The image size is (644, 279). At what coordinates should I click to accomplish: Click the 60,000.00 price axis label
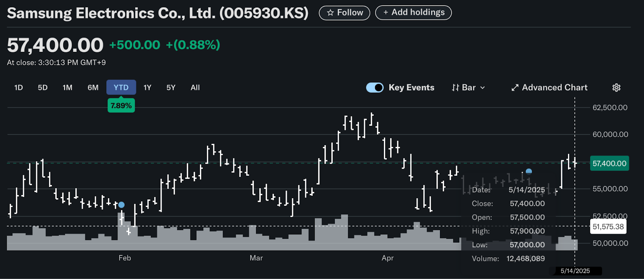point(610,135)
